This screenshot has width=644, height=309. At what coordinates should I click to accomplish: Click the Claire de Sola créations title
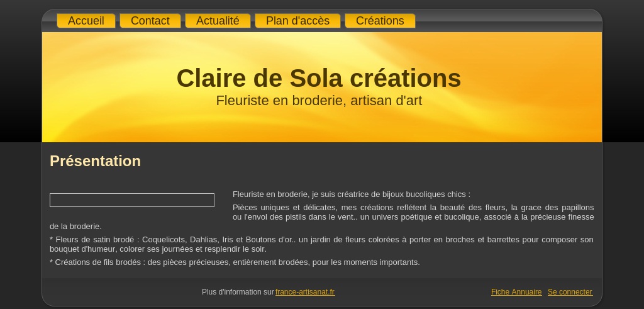pos(319,78)
